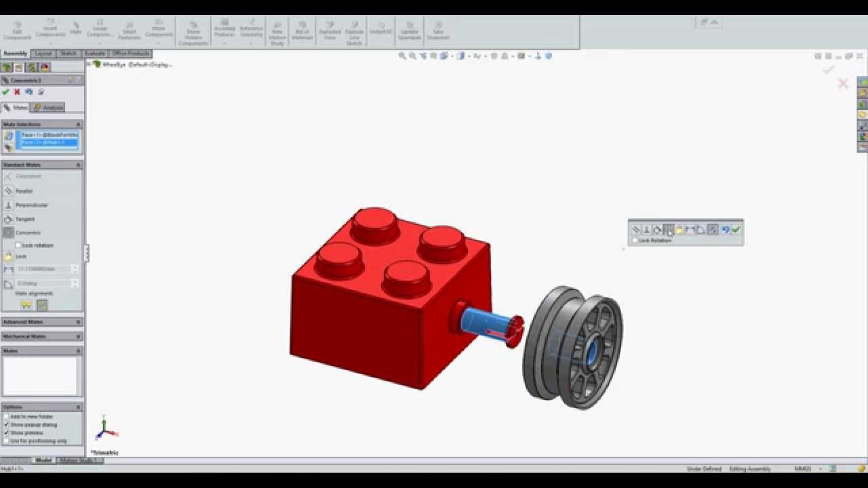Click the Exploded View button
Image resolution: width=868 pixels, height=488 pixels.
[x=330, y=31]
